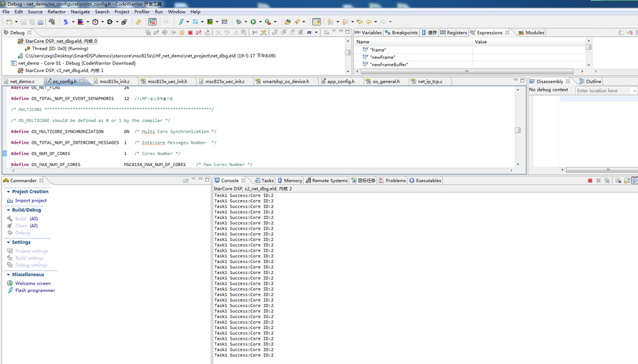Switch to the Problems tab

tap(392, 181)
